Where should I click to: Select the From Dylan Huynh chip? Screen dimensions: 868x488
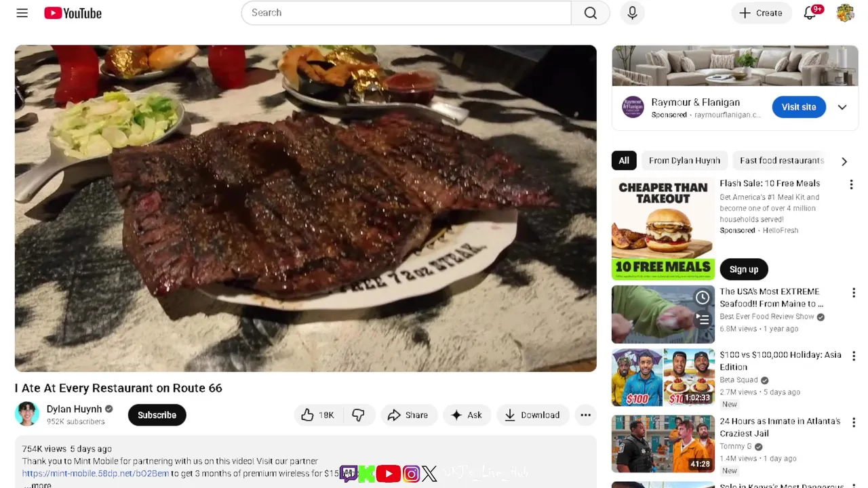[684, 161]
